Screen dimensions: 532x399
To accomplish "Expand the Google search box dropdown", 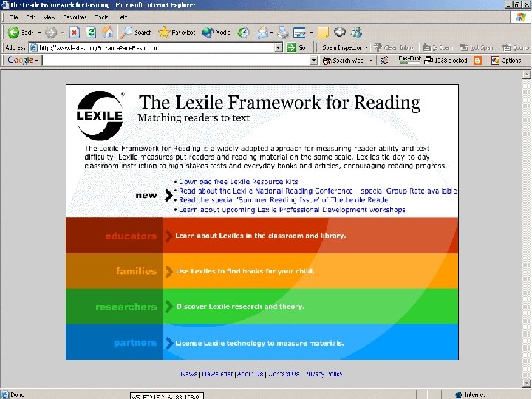I will click(x=314, y=61).
